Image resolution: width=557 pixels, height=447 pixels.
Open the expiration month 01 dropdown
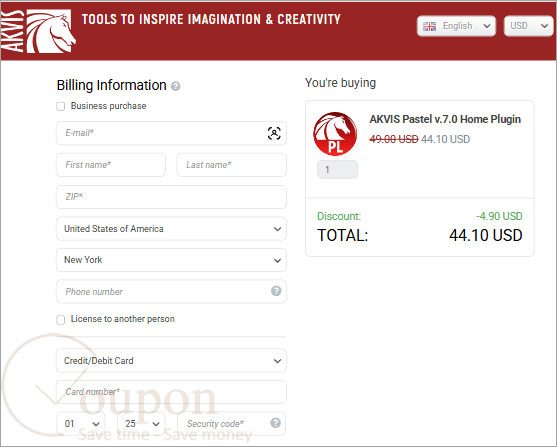[x=81, y=424]
